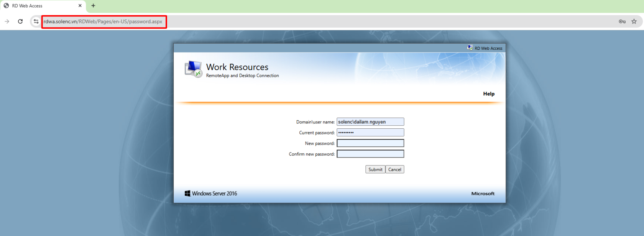Open the Help link
Screen dimensions: 644x236
click(x=488, y=94)
